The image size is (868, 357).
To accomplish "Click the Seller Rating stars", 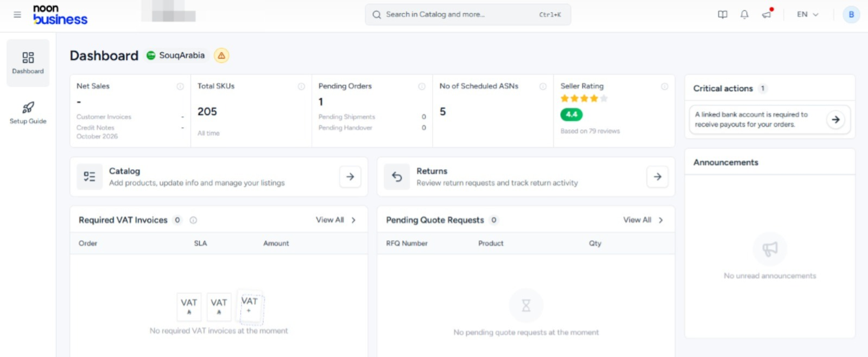I will tap(584, 98).
